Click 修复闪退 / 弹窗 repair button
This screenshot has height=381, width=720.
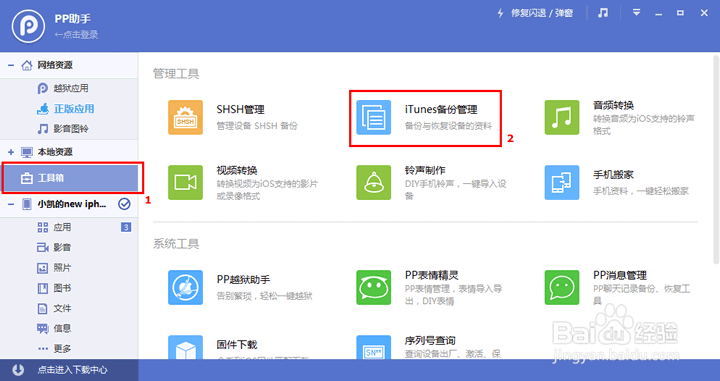pyautogui.click(x=535, y=13)
